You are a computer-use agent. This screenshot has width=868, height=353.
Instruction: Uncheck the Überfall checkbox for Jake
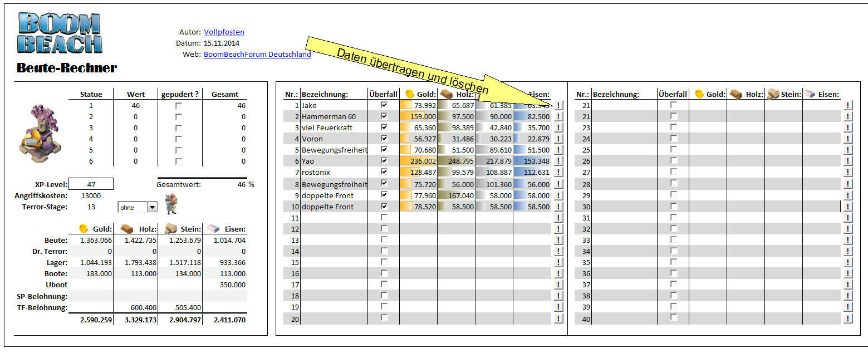point(384,105)
